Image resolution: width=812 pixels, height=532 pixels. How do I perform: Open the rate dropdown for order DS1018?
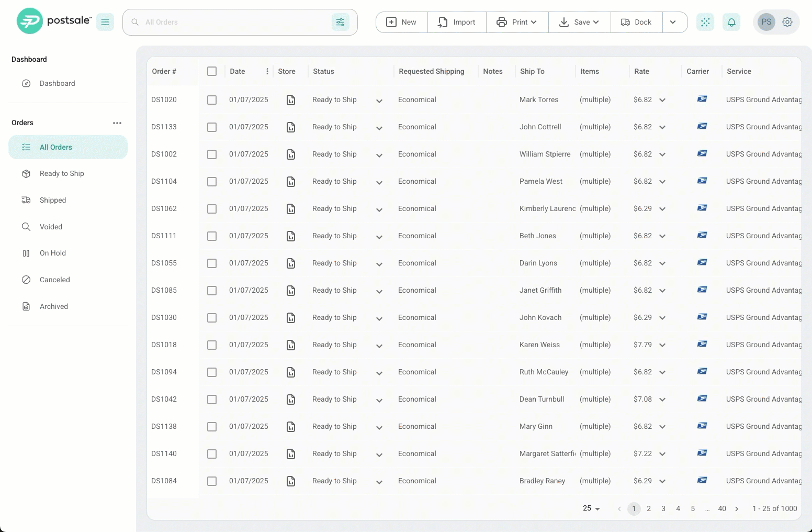[662, 345]
